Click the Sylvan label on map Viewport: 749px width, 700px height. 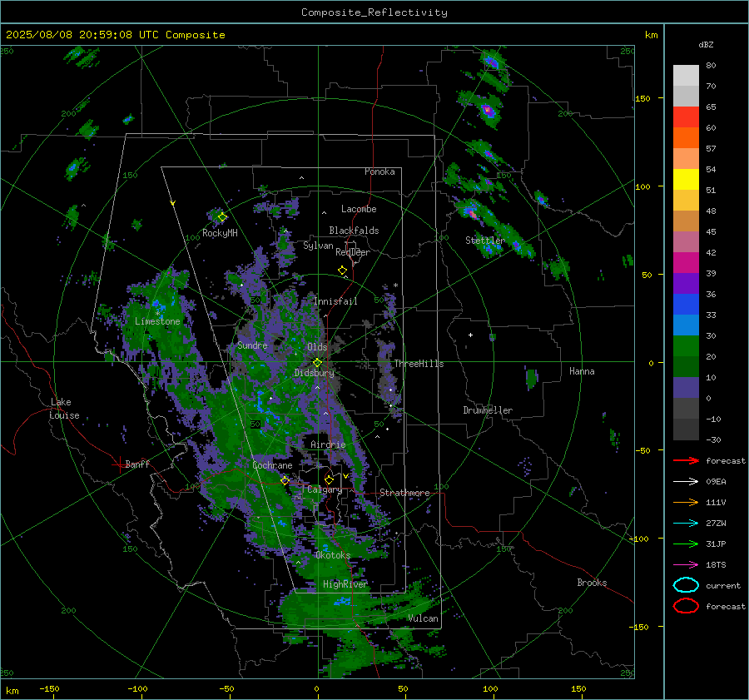[x=318, y=246]
